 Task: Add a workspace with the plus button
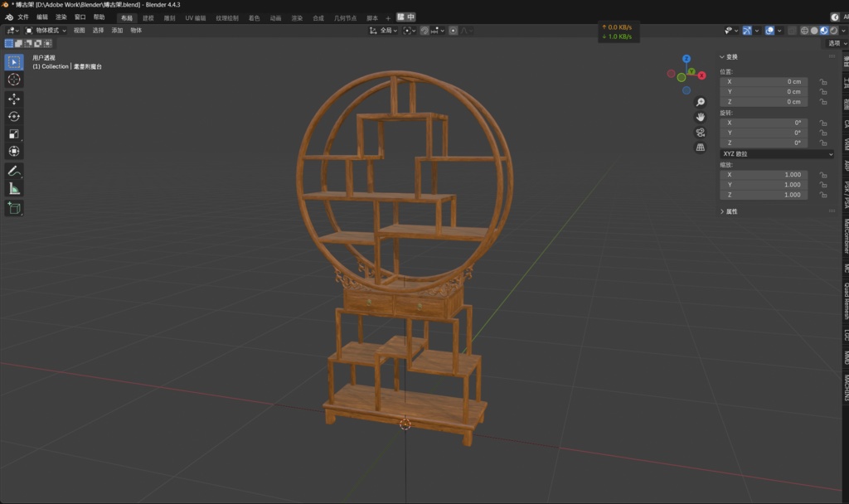tap(388, 18)
